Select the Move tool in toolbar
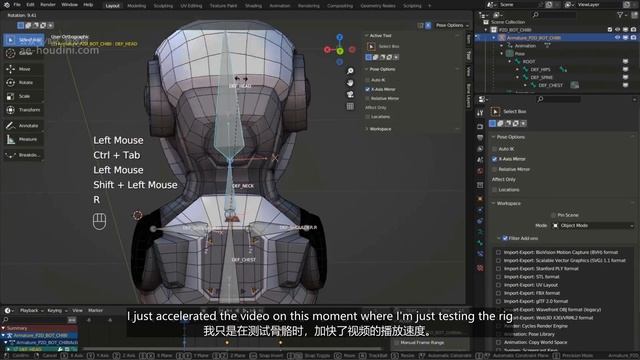Screen dimensions: 640x360 [24, 69]
